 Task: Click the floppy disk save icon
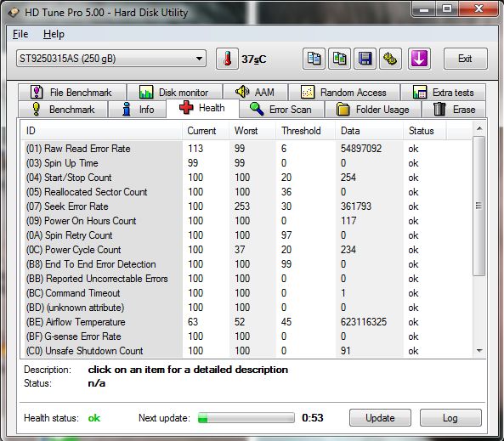click(x=365, y=59)
